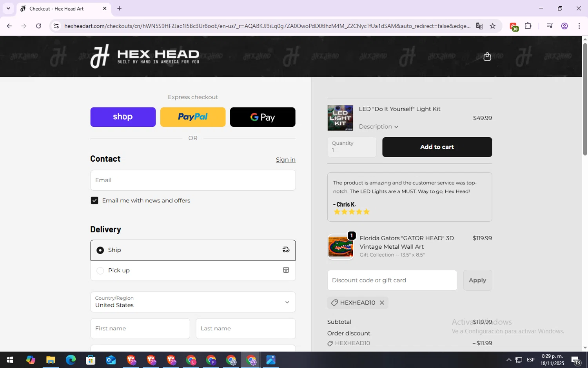Click the LED Light Kit thumbnail

pos(340,118)
